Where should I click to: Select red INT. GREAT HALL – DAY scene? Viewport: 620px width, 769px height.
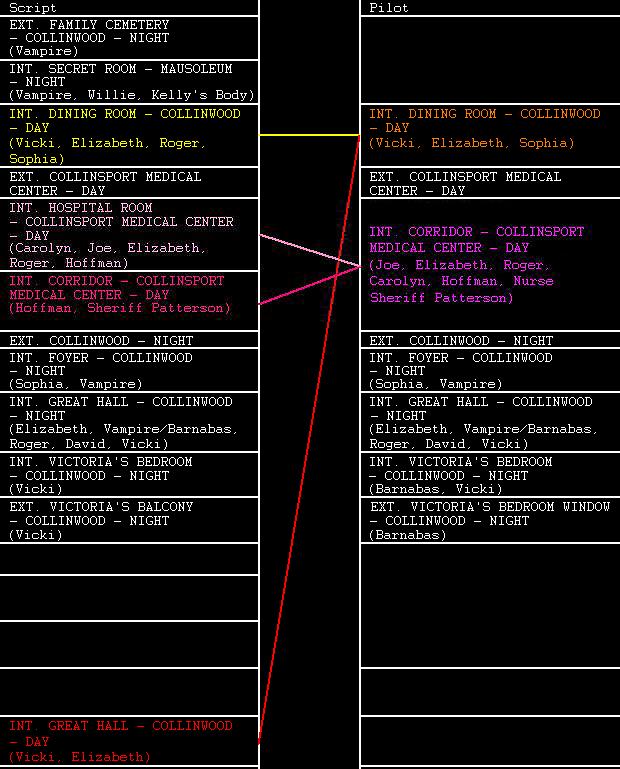pos(129,741)
